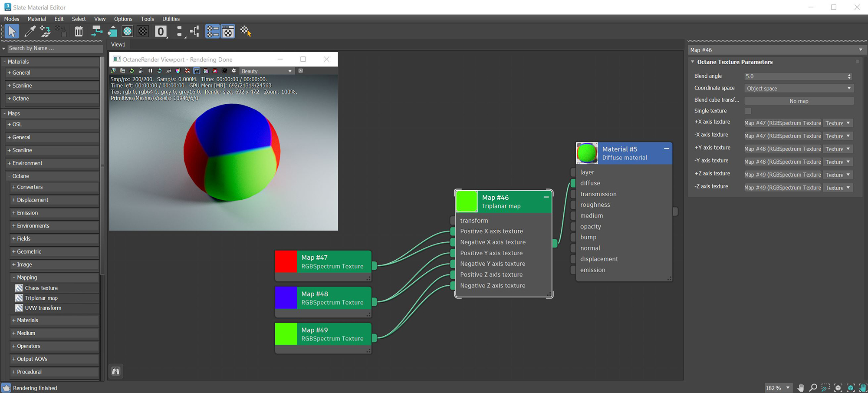Click Put Material to Scene icon

tap(45, 31)
